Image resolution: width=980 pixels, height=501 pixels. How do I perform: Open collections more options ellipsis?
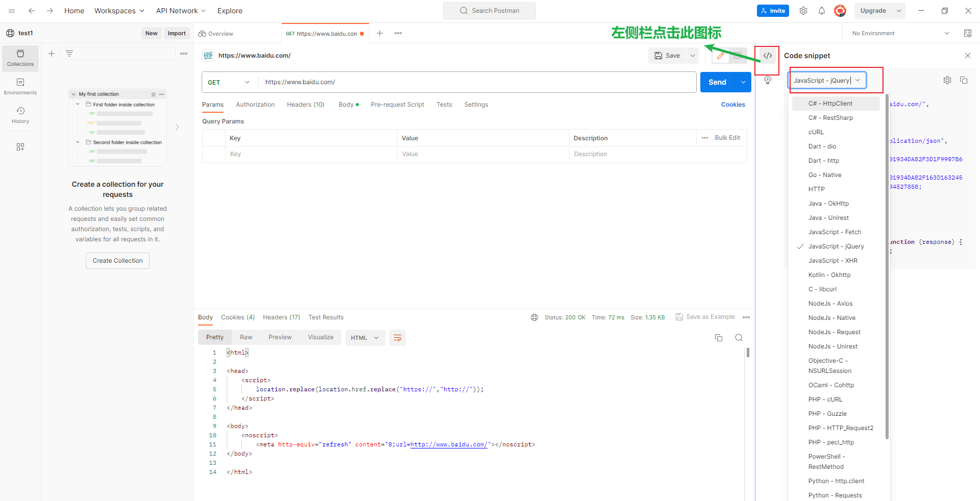pos(184,54)
